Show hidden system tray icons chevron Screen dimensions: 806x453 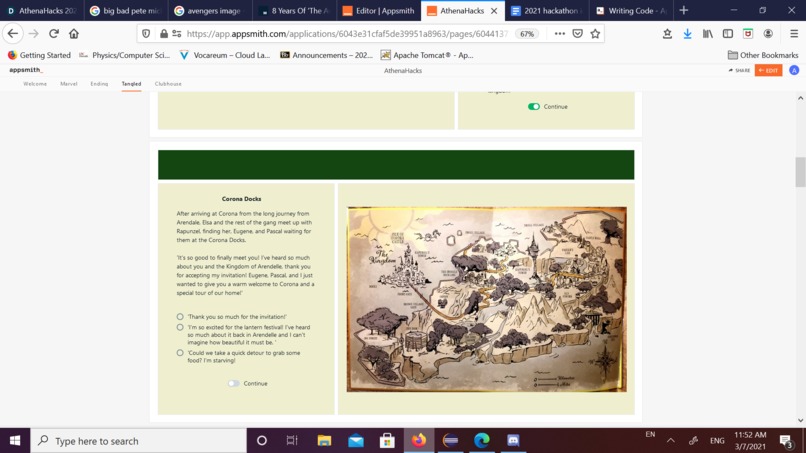(x=671, y=441)
